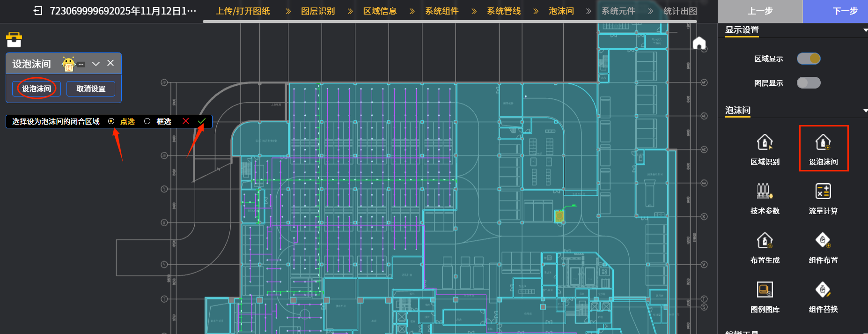Click the 组件替换 icon
Viewport: 868px width, 334px height.
tap(823, 290)
